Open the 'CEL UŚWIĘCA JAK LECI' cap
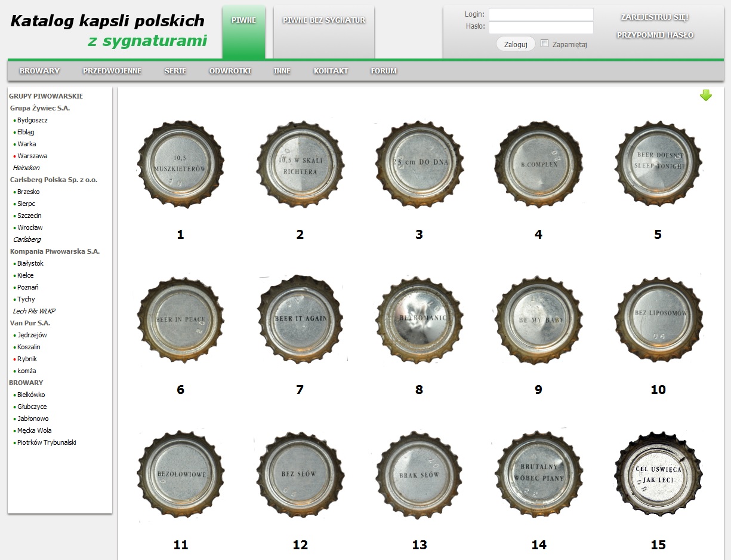This screenshot has height=560, width=731. (658, 475)
